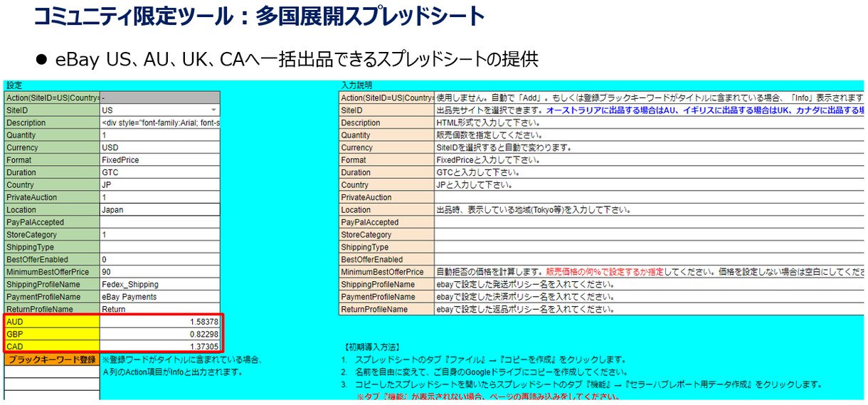868x405 pixels.
Task: Click the note starting ※登録ワードがタイトルに含まれている場合
Action: click(183, 359)
